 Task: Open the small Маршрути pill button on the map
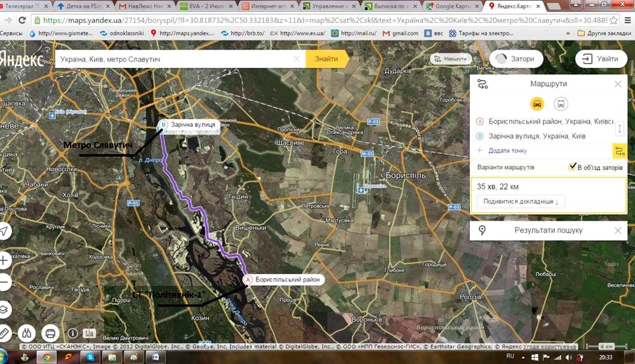(x=451, y=59)
